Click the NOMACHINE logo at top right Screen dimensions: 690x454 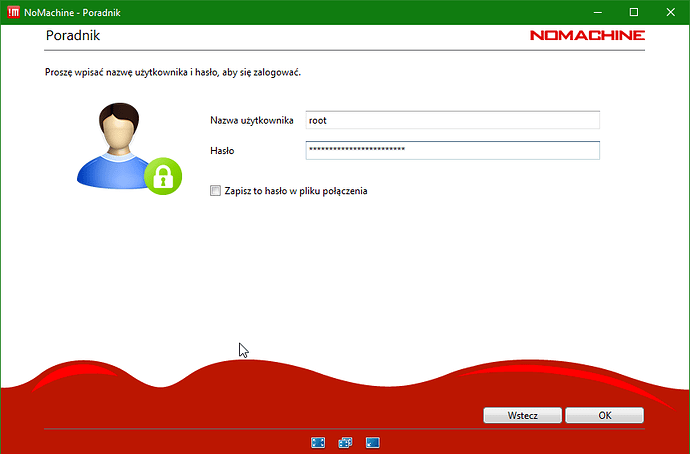[587, 35]
